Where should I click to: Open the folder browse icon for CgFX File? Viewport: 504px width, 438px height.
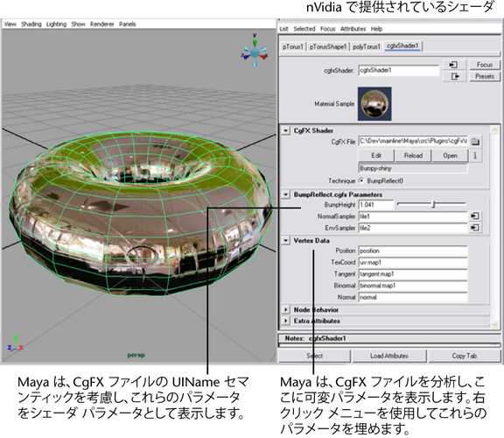(475, 141)
